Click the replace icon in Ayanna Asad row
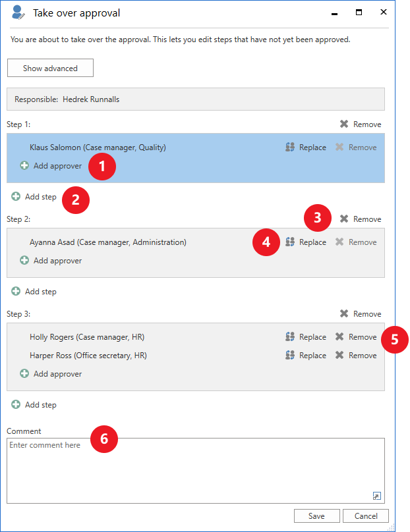 click(290, 242)
